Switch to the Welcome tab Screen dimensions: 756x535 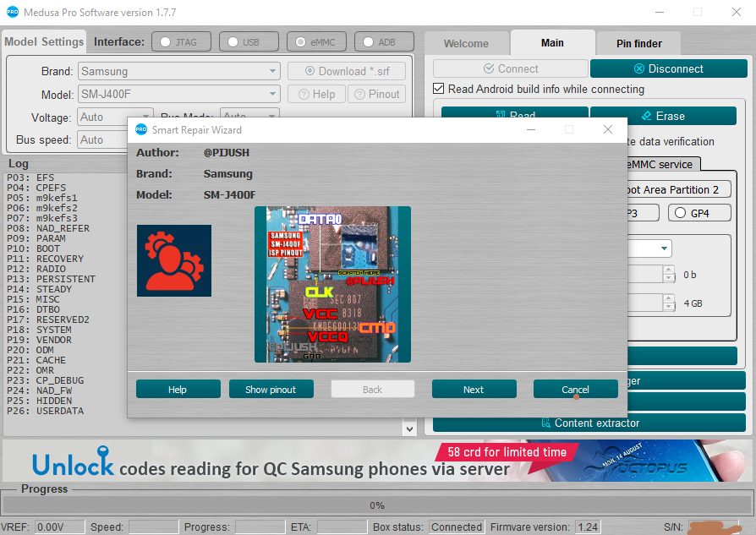(466, 43)
